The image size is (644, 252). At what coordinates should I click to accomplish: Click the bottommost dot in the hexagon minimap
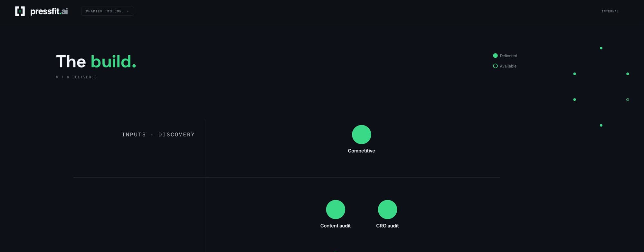[601, 126]
